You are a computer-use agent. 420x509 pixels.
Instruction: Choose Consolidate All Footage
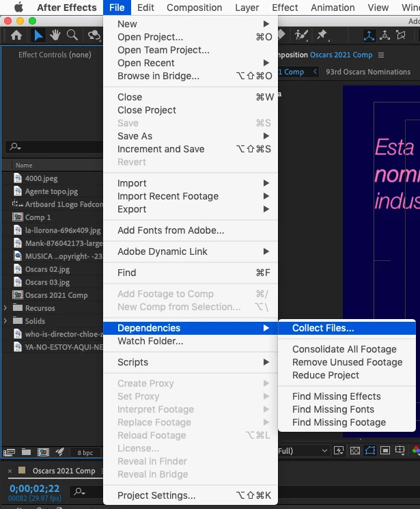click(x=347, y=349)
